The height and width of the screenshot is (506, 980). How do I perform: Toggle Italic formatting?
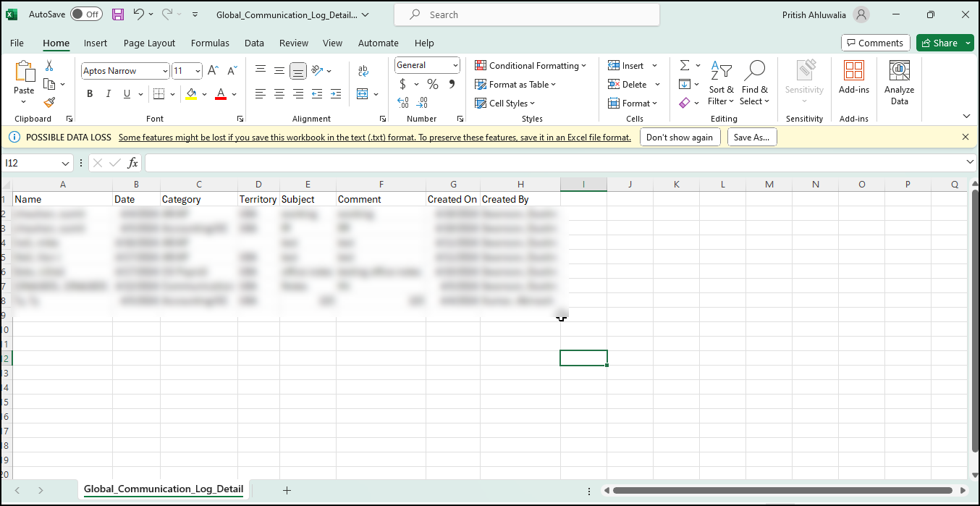[109, 94]
